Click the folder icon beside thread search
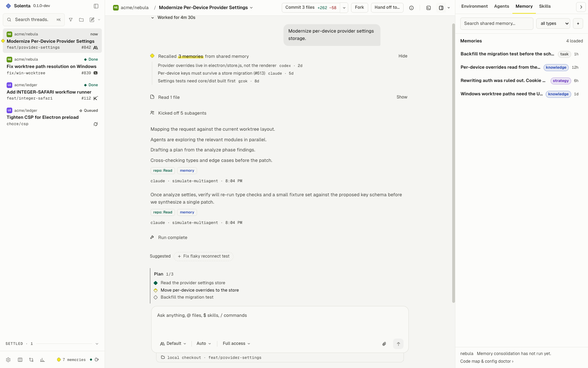This screenshot has width=588, height=368. click(x=81, y=20)
